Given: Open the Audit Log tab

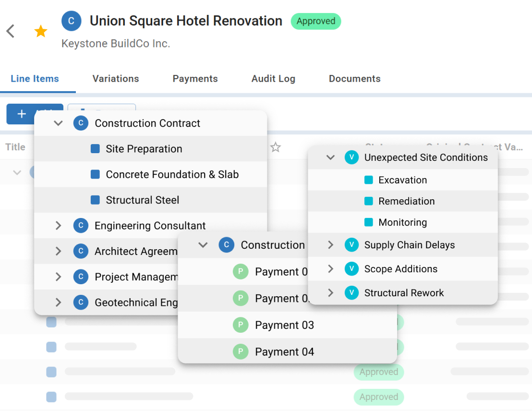Looking at the screenshot, I should [273, 79].
